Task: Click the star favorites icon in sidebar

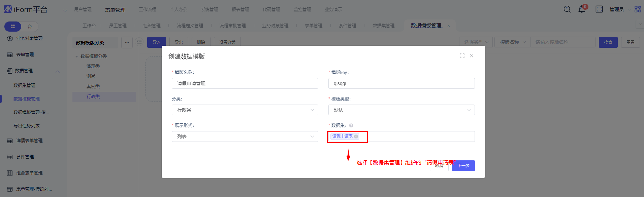Action: coord(30,26)
